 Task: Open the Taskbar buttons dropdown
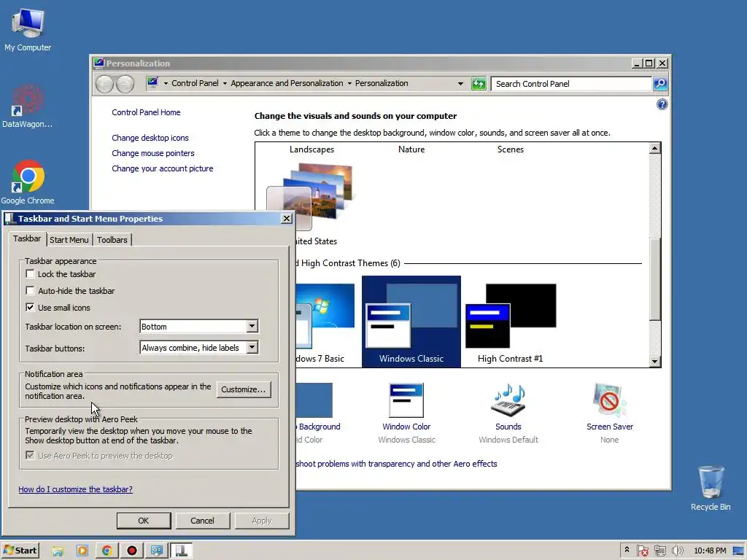tap(199, 348)
